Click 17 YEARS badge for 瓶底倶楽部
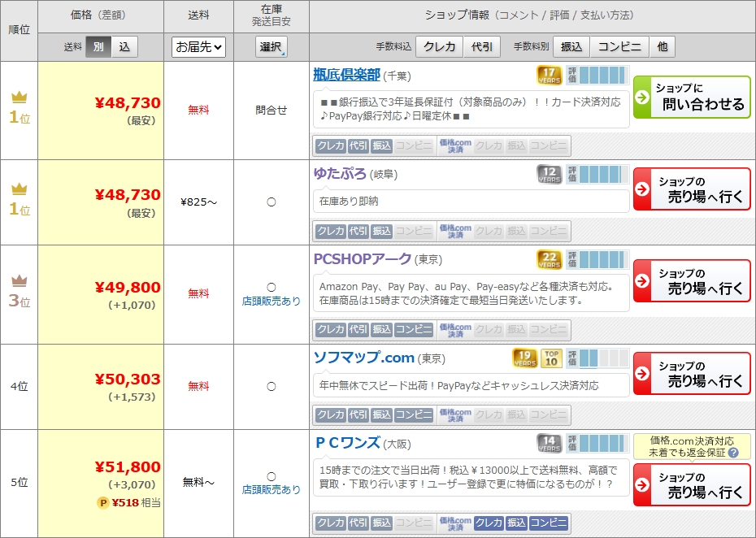The height and width of the screenshot is (538, 756). (x=550, y=76)
